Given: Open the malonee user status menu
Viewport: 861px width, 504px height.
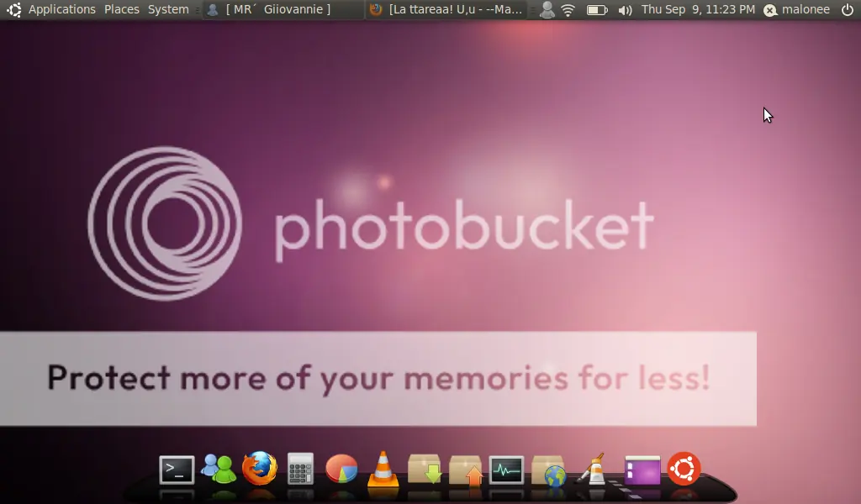Looking at the screenshot, I should 797,9.
